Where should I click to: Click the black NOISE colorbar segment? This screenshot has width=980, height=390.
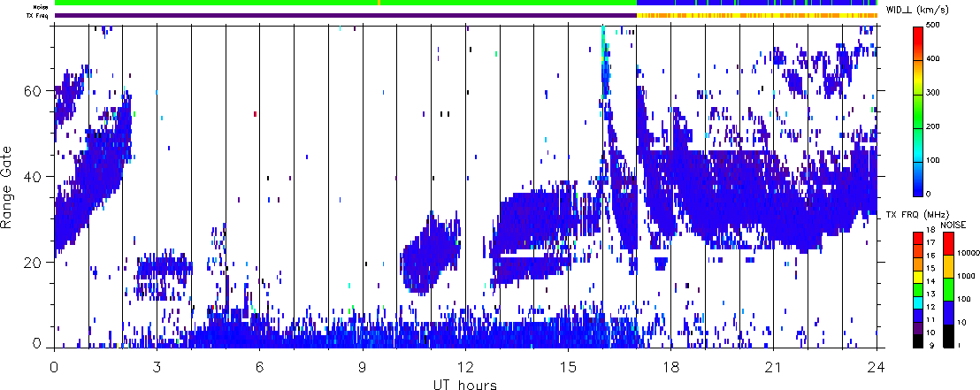947,336
